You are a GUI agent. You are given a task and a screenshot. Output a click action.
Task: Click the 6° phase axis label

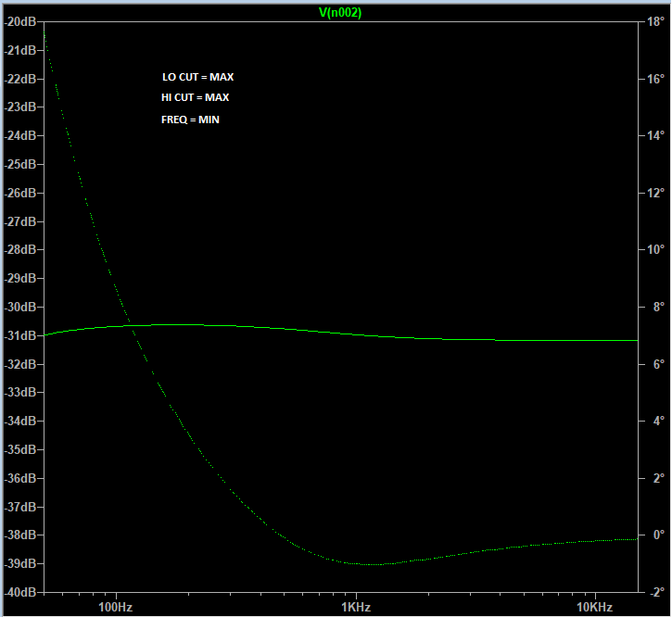[x=659, y=365]
